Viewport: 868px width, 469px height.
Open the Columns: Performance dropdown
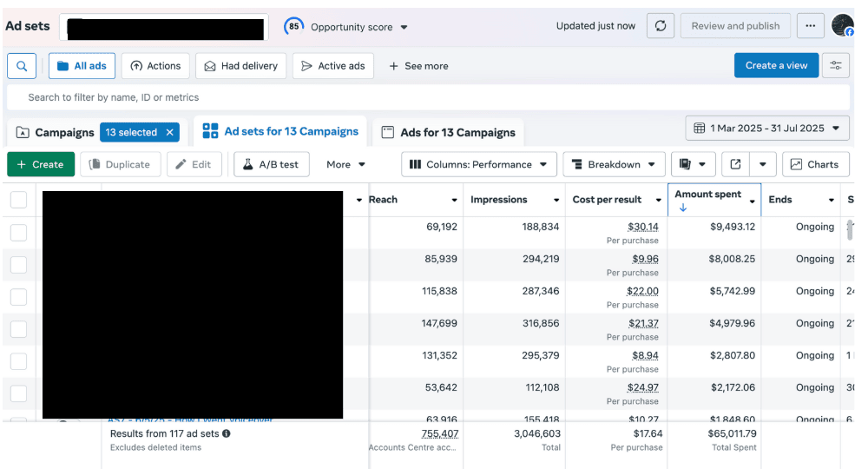pyautogui.click(x=478, y=164)
